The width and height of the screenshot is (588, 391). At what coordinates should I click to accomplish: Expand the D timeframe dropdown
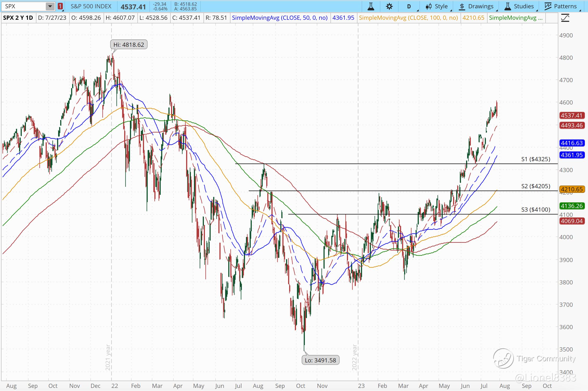(x=409, y=6)
